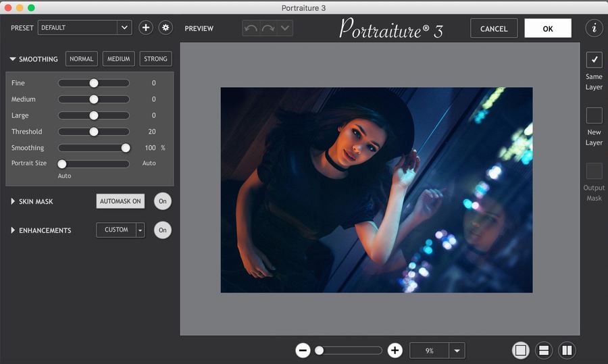Viewport: 608px width, 364px height.
Task: Click the Threshold value 20
Action: (x=152, y=132)
